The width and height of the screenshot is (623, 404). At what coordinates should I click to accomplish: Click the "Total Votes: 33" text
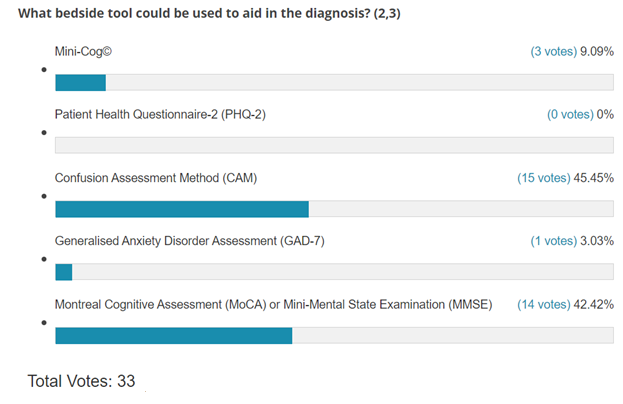point(80,381)
